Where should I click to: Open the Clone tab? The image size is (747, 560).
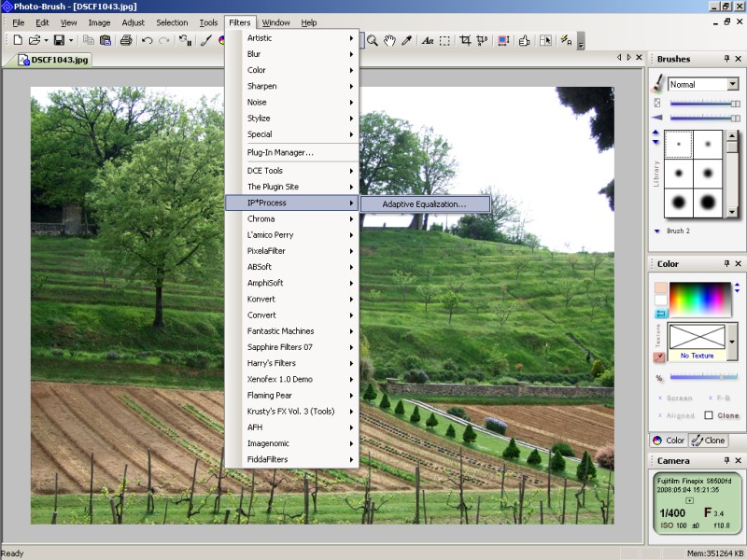point(709,441)
